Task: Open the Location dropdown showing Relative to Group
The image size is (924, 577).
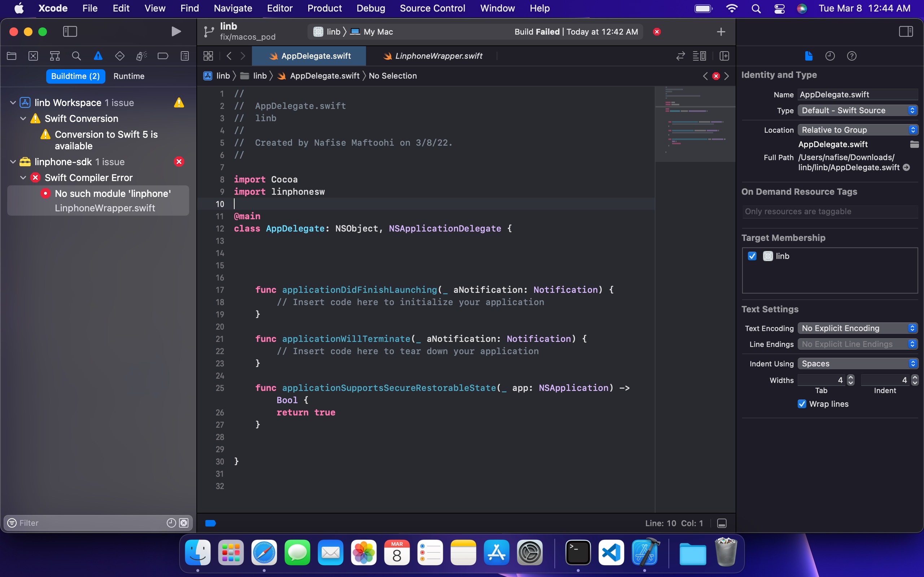Action: pos(857,130)
